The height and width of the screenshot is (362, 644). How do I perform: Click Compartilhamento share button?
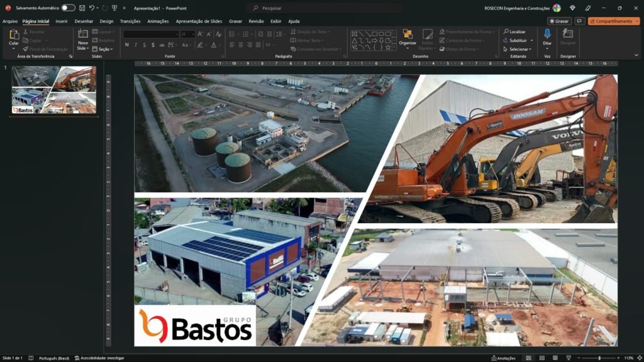pos(614,21)
